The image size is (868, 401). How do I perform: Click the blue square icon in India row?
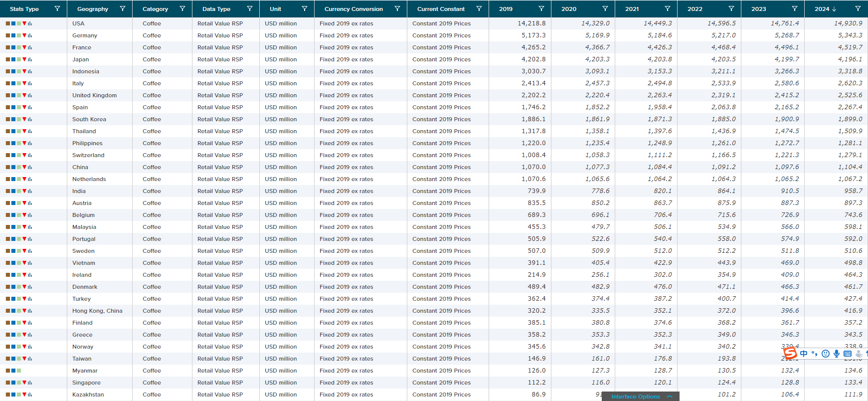(x=13, y=191)
